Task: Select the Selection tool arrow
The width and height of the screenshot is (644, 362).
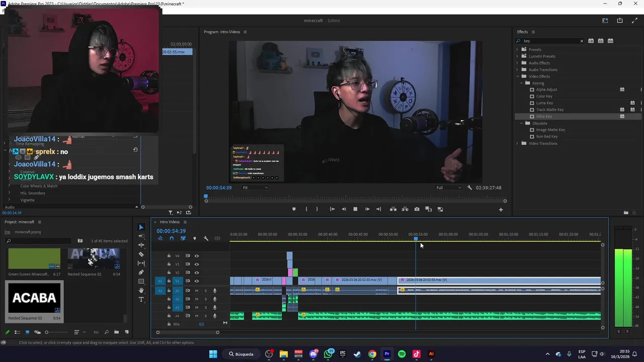Action: coord(141,227)
